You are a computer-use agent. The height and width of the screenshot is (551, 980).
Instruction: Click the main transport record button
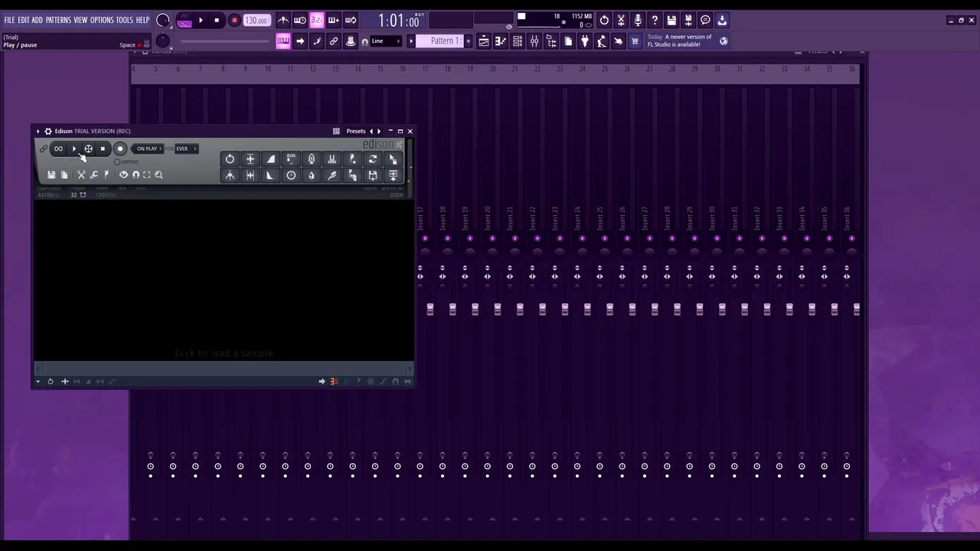pos(234,21)
